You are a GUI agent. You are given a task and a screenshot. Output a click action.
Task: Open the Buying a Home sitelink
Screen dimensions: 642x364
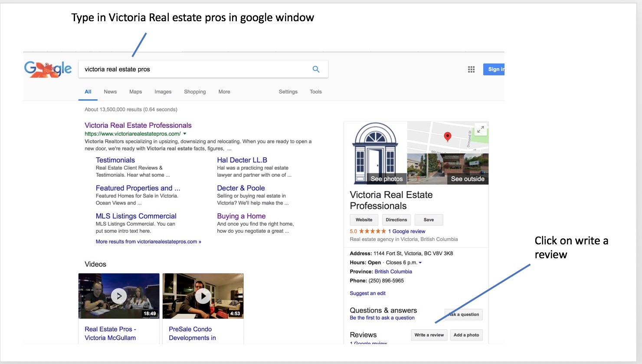(x=241, y=216)
